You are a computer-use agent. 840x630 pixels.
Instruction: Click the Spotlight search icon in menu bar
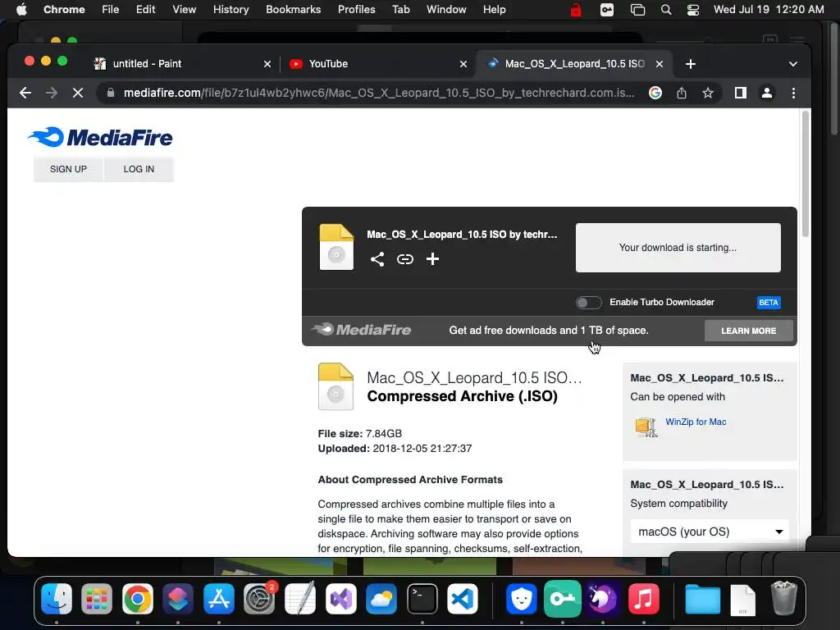(x=666, y=10)
